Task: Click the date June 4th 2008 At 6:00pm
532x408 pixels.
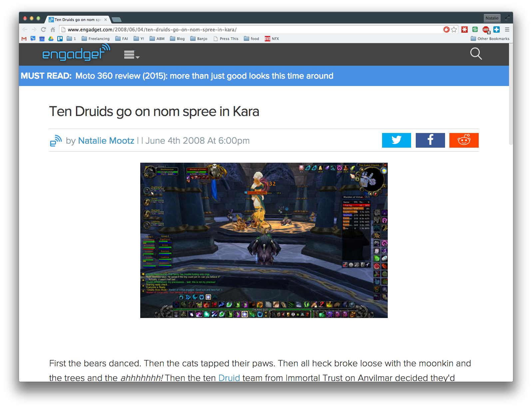Action: coord(198,141)
